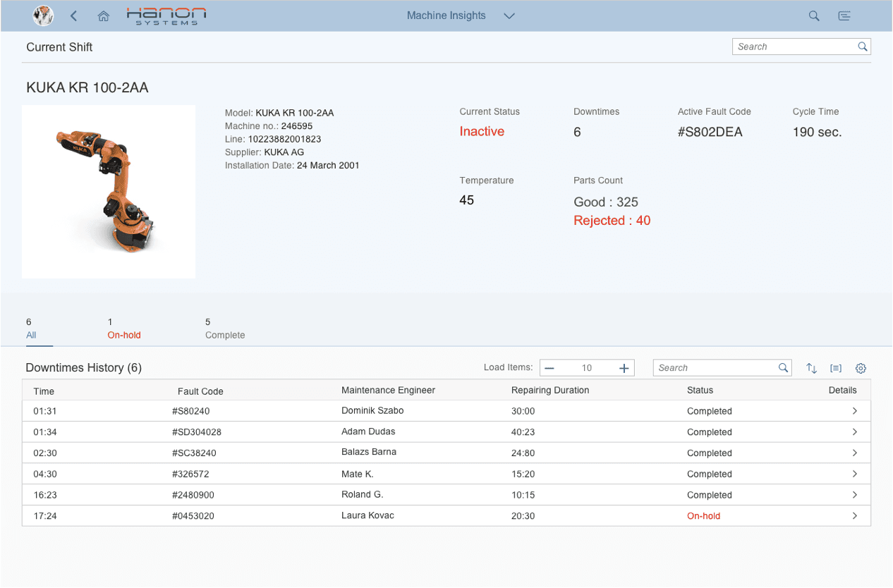Expand the Machine Insights dropdown
Image resolution: width=893 pixels, height=588 pixels.
[x=509, y=16]
